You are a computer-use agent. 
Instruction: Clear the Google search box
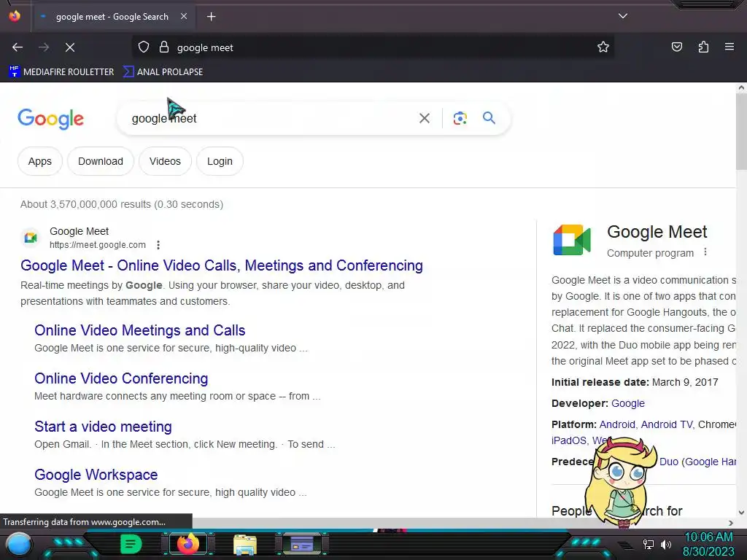click(x=424, y=118)
